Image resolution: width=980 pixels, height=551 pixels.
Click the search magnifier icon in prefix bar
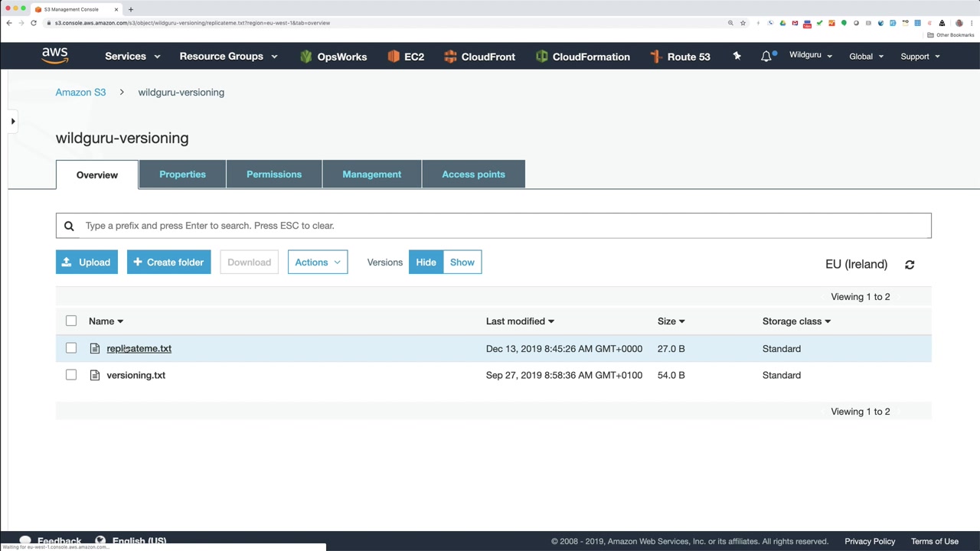pyautogui.click(x=69, y=226)
